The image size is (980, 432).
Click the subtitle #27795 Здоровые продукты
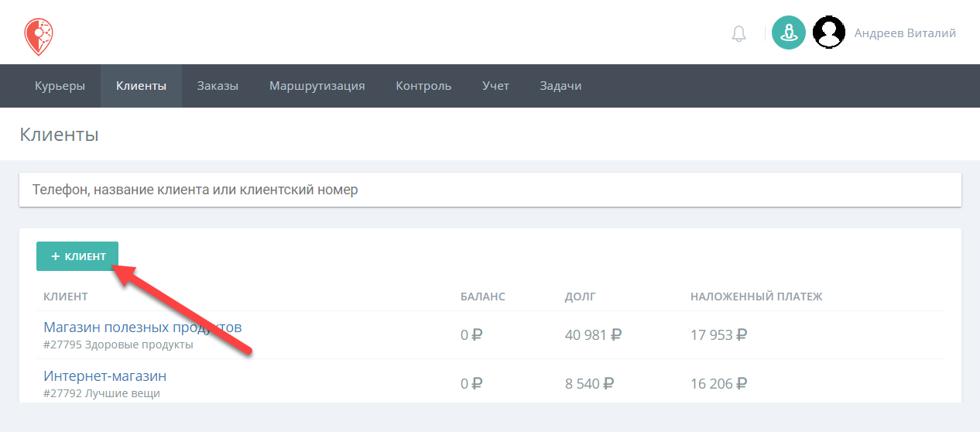[x=118, y=345]
